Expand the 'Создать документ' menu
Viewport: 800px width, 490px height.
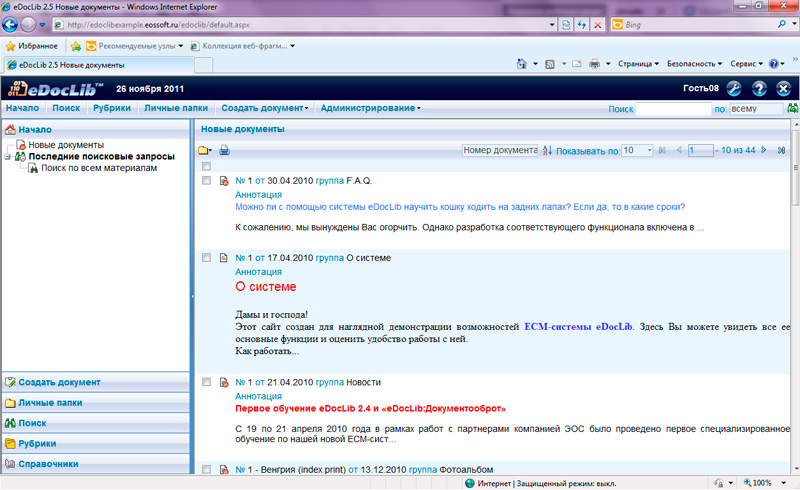click(x=265, y=108)
